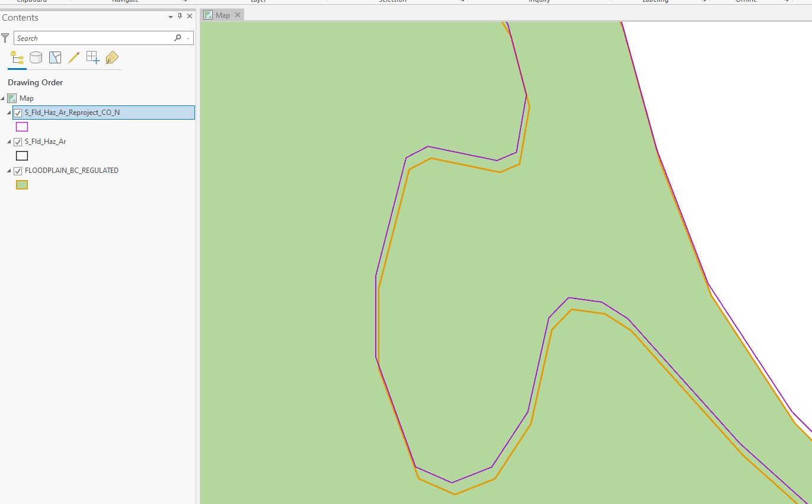812x504 pixels.
Task: Close the Contents pane
Action: coord(190,17)
